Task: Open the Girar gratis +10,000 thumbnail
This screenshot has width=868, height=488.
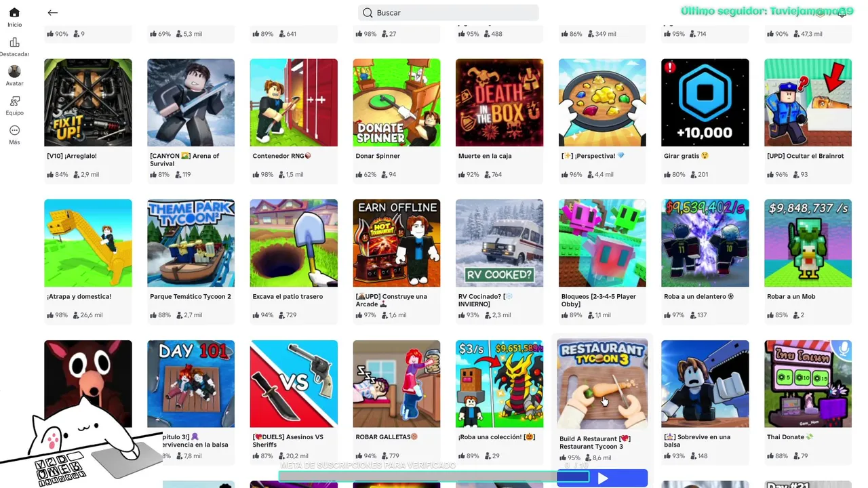Action: [705, 102]
